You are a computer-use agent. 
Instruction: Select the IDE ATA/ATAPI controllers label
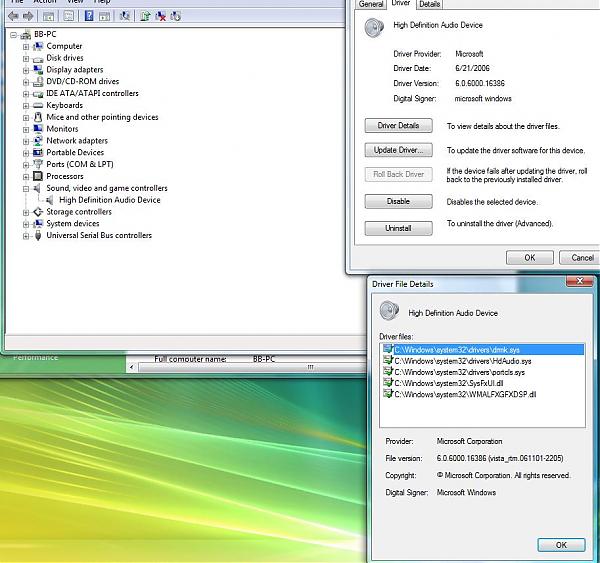[92, 93]
